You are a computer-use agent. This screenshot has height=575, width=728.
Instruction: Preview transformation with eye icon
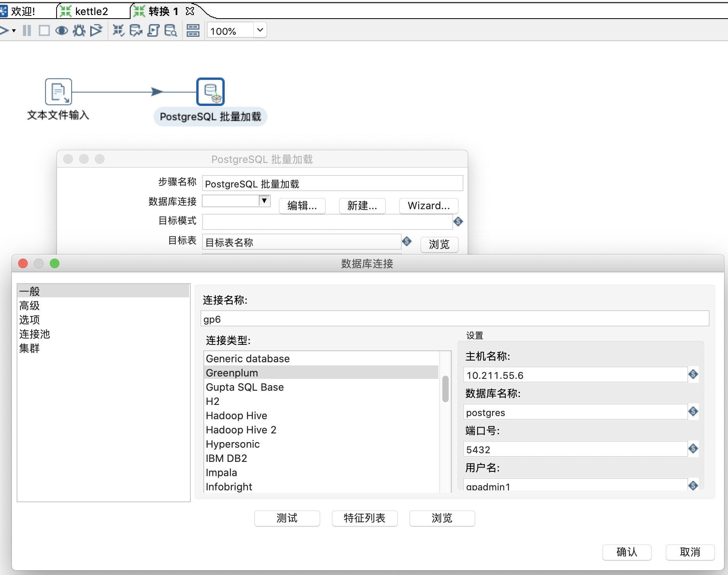point(61,30)
